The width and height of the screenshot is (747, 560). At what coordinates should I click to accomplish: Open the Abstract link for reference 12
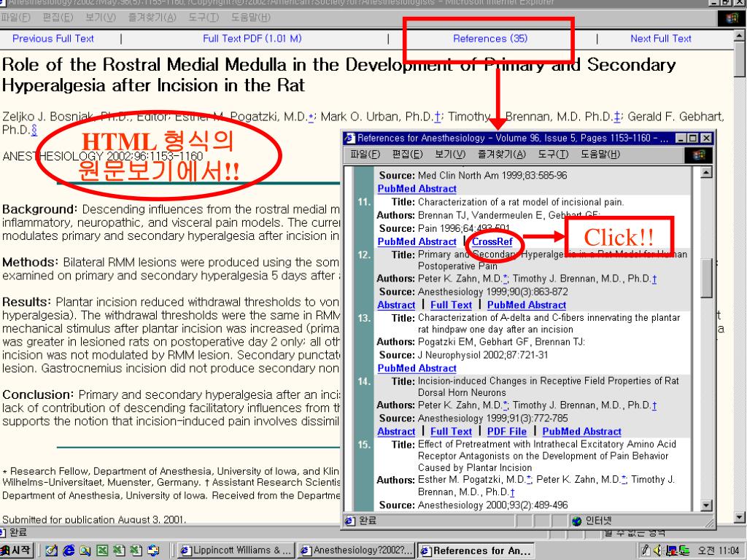(396, 306)
